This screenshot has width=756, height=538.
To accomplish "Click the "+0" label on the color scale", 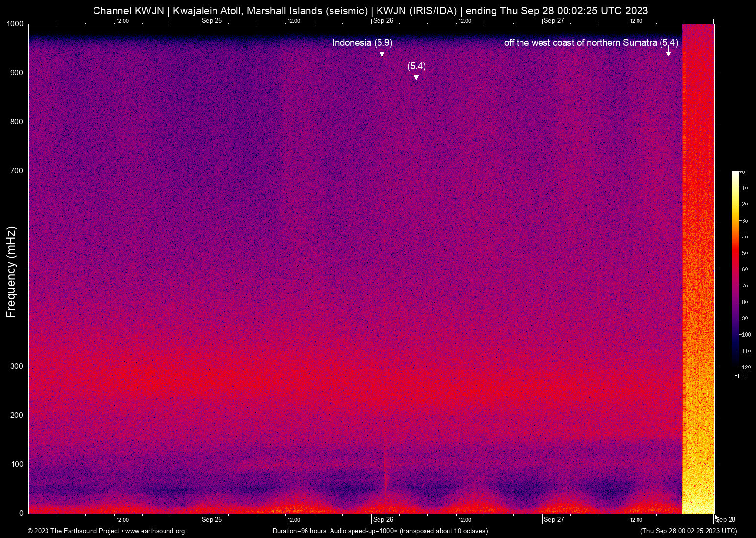I will (x=742, y=172).
